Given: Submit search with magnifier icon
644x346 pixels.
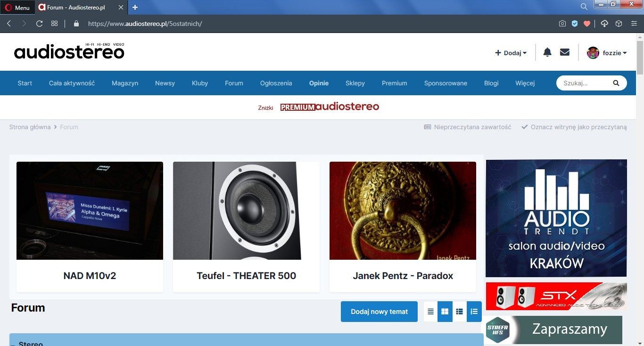Looking at the screenshot, I should click(x=616, y=83).
